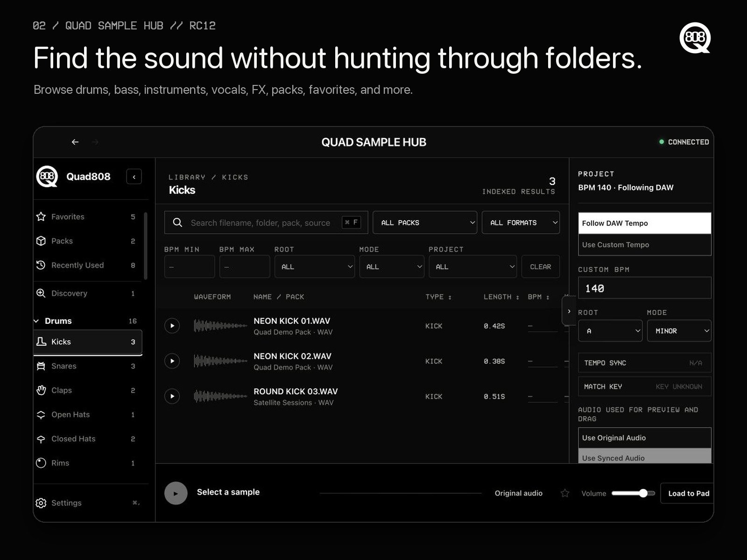Collapse the Drums category
The width and height of the screenshot is (747, 560).
click(x=36, y=321)
